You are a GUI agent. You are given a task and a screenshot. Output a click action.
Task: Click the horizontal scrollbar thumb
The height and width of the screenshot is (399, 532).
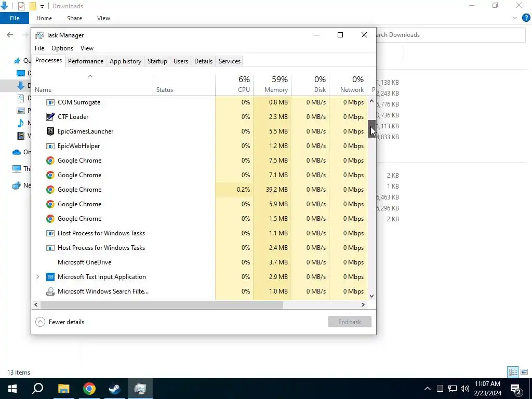coord(162,304)
